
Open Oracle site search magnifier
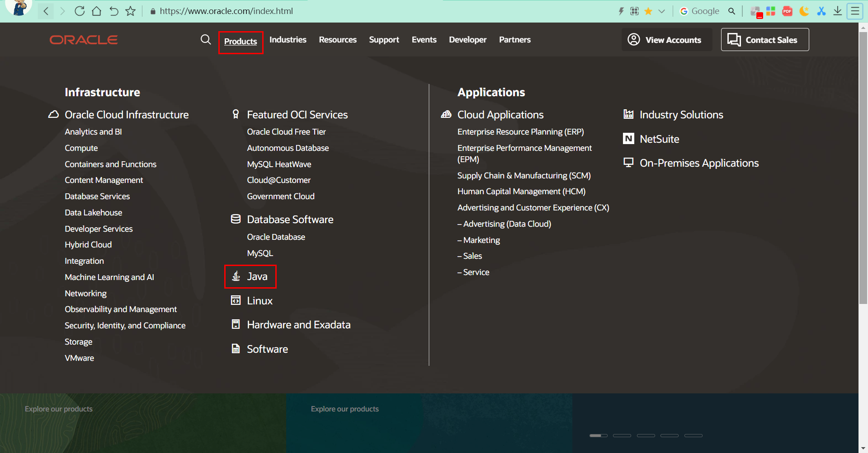[x=206, y=40]
